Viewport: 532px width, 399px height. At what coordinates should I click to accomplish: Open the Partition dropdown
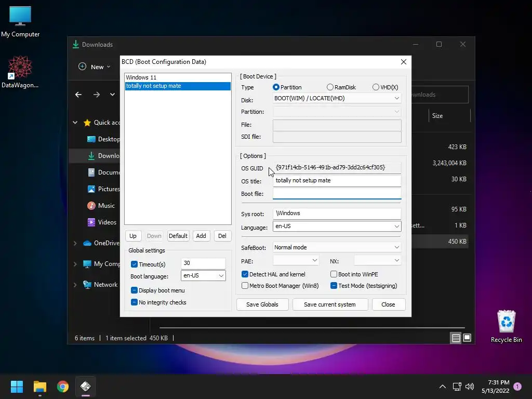[337, 112]
